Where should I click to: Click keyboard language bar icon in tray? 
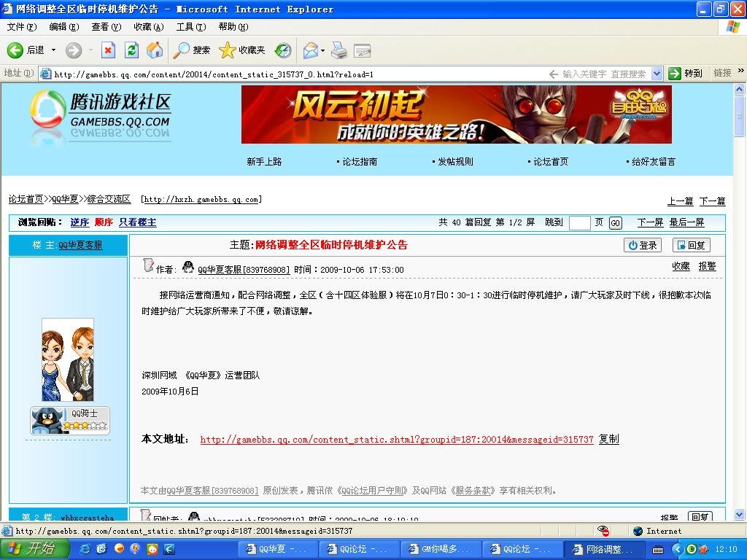tap(657, 550)
